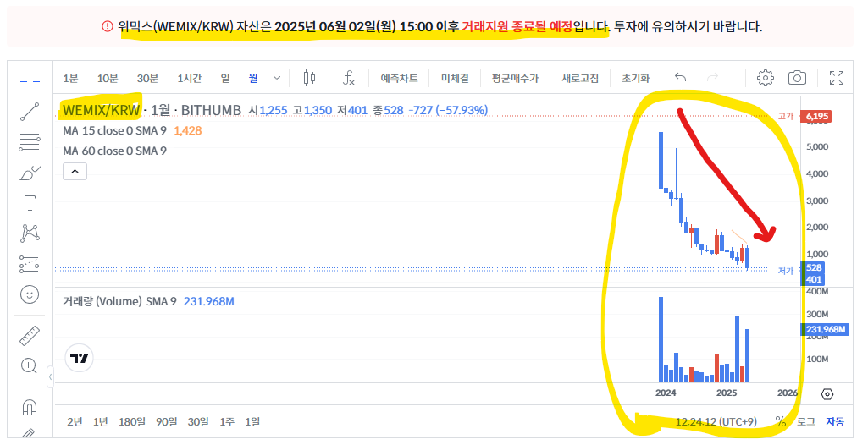
Task: Select the Text annotation tool
Action: pos(30,203)
